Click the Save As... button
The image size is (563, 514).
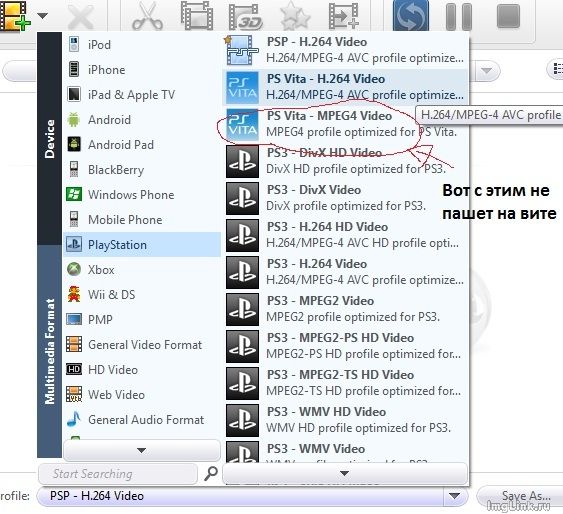tap(520, 496)
